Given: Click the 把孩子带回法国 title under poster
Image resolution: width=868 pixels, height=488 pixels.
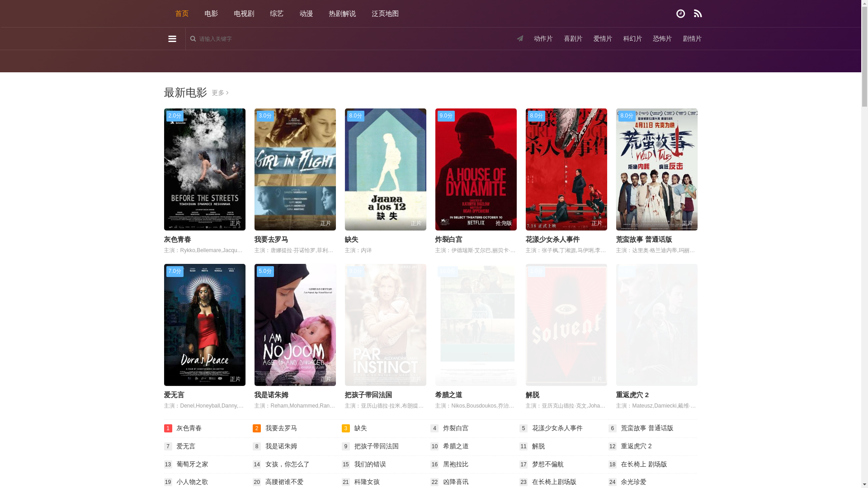Looking at the screenshot, I should (368, 395).
